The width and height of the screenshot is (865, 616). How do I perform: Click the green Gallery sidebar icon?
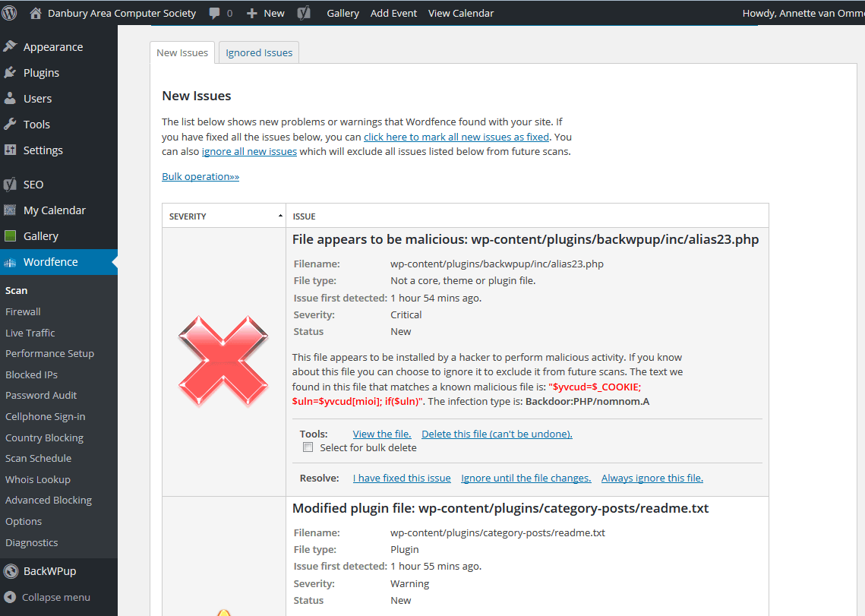coord(10,235)
